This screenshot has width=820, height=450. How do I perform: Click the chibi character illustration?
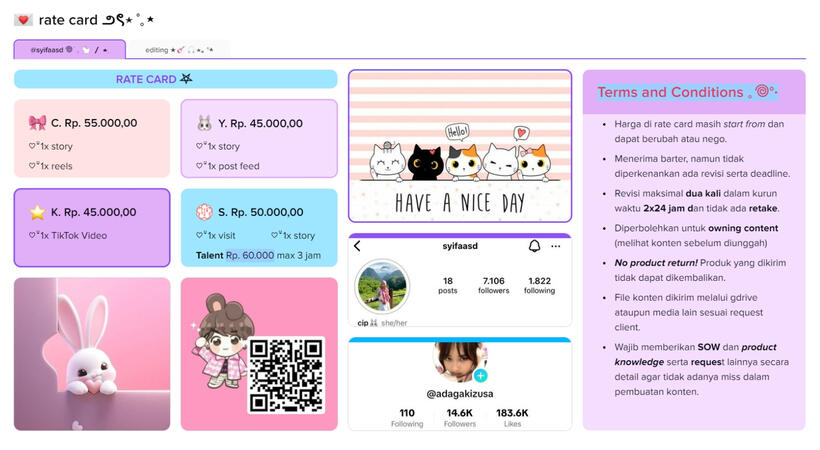222,341
